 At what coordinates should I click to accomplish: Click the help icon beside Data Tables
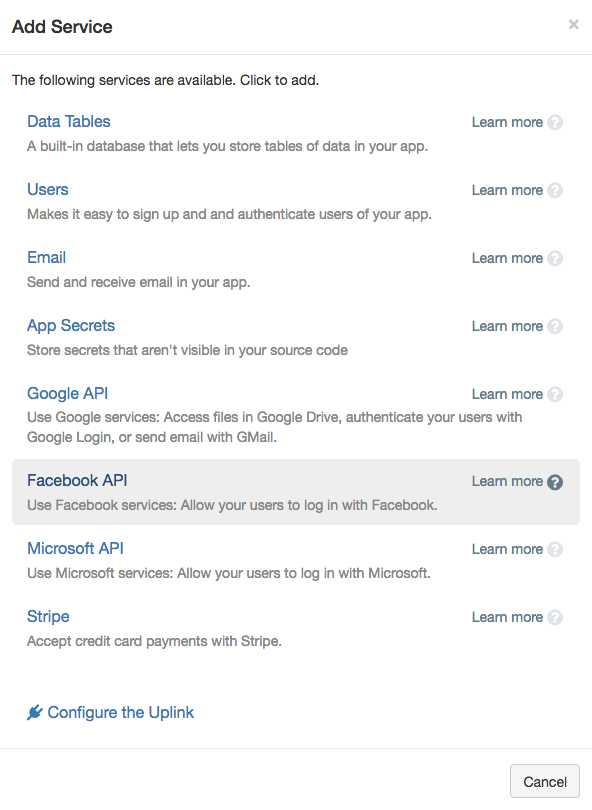[x=557, y=122]
